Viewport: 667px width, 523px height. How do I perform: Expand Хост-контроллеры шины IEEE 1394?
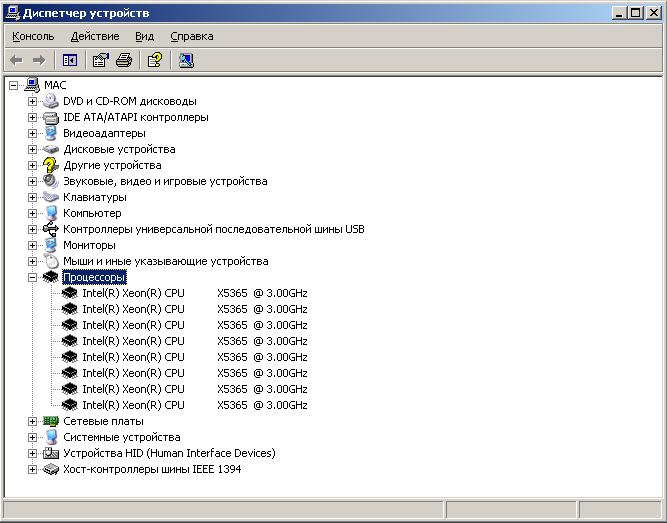coord(32,469)
